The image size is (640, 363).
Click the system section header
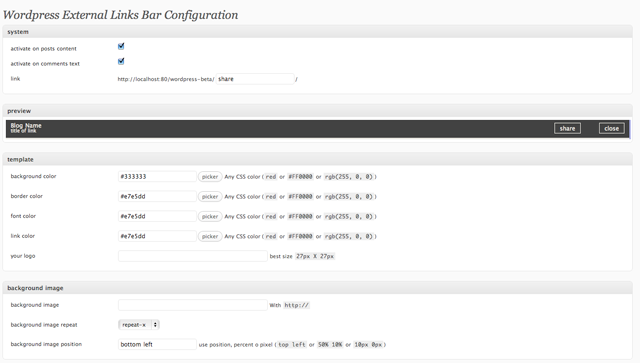[318, 32]
